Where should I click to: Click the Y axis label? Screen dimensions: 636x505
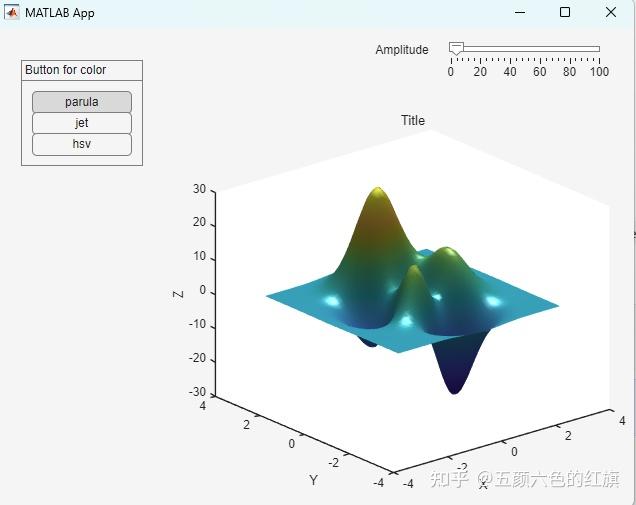[313, 480]
